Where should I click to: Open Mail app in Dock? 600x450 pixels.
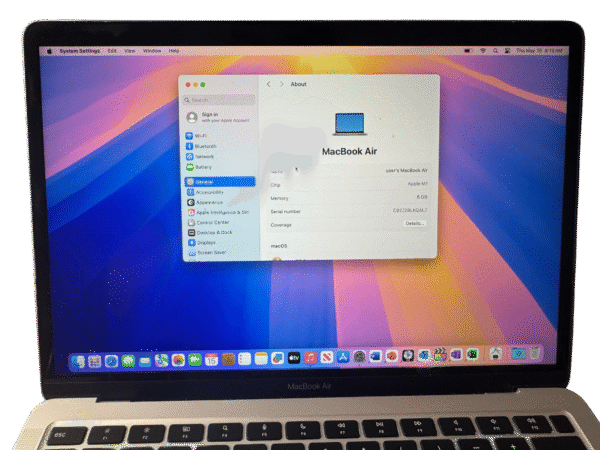[x=145, y=361]
